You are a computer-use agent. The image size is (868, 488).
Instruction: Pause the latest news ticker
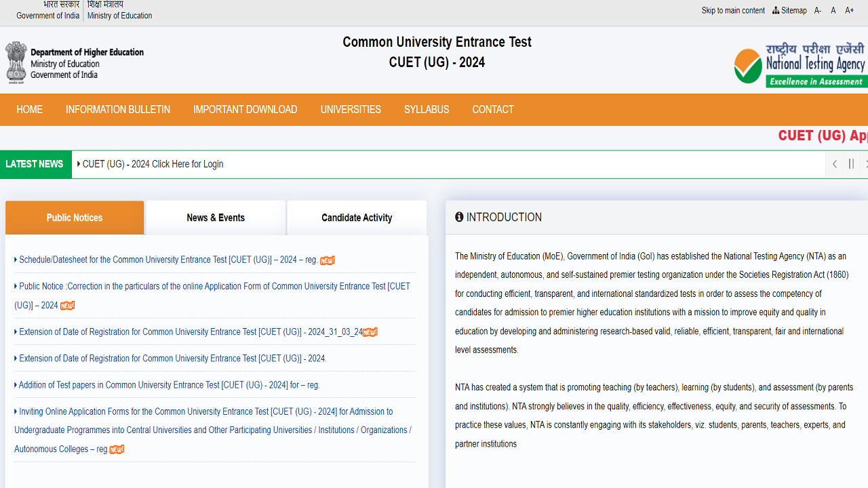click(851, 164)
